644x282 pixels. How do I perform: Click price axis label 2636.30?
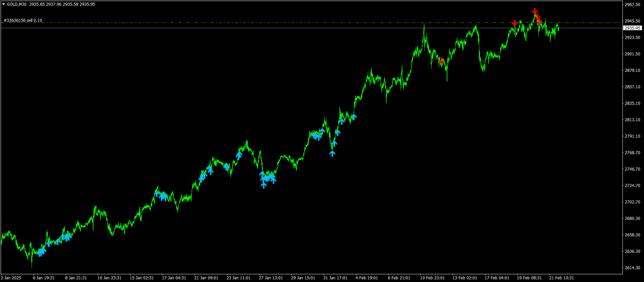(x=632, y=251)
